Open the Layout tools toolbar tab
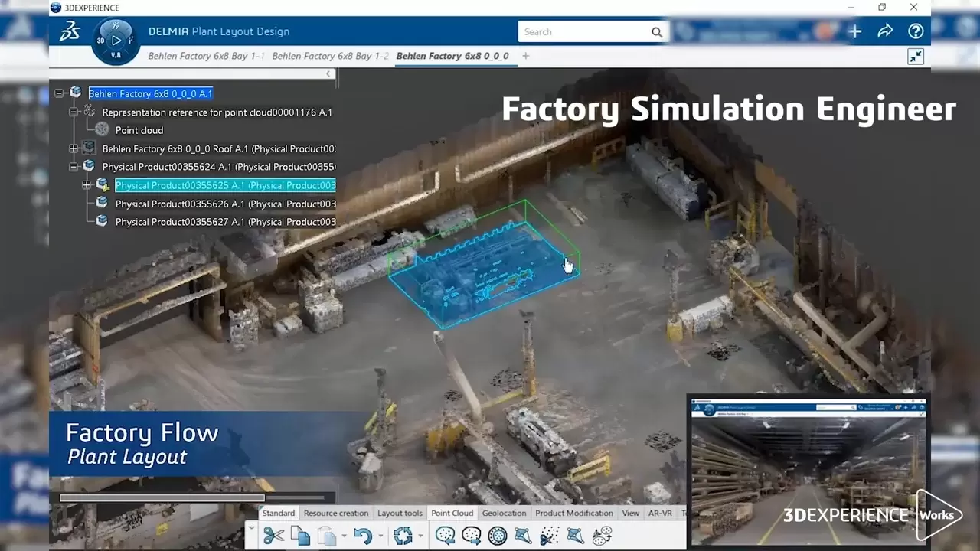The height and width of the screenshot is (551, 980). coord(400,513)
